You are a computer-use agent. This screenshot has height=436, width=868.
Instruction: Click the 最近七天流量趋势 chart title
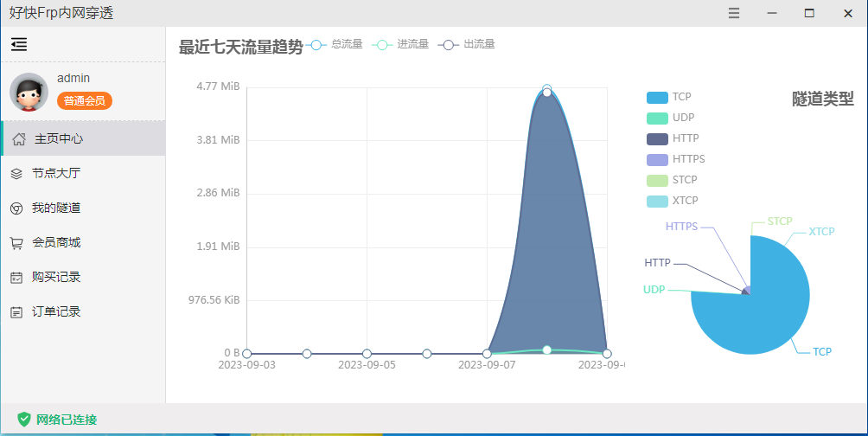click(241, 47)
